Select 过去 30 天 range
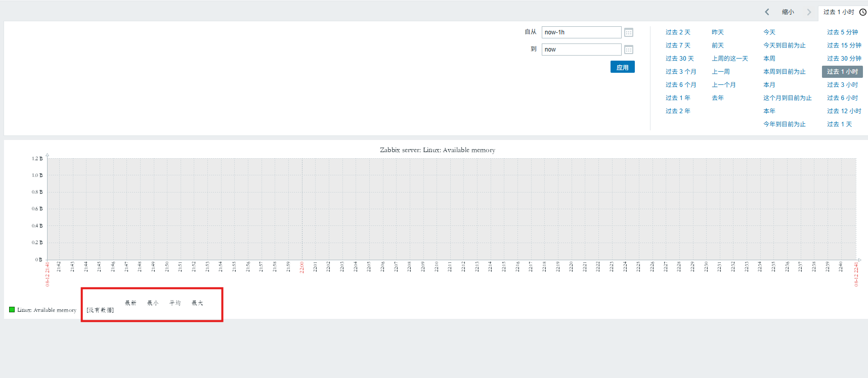868x378 pixels. [680, 59]
